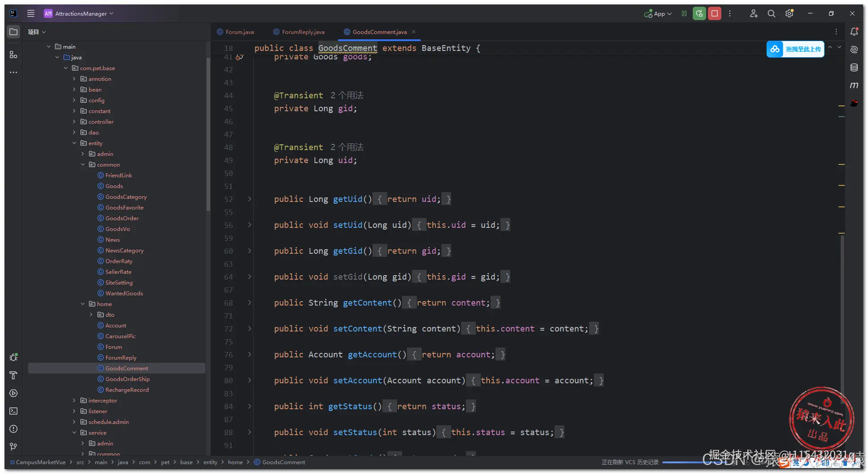Screen dimensions: 868x474
Task: Click CampusMarketVue in the breadcrumb bar
Action: point(38,462)
